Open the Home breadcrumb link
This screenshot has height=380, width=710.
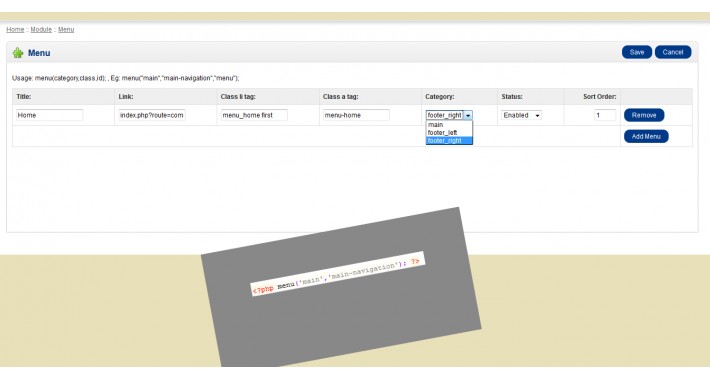15,29
